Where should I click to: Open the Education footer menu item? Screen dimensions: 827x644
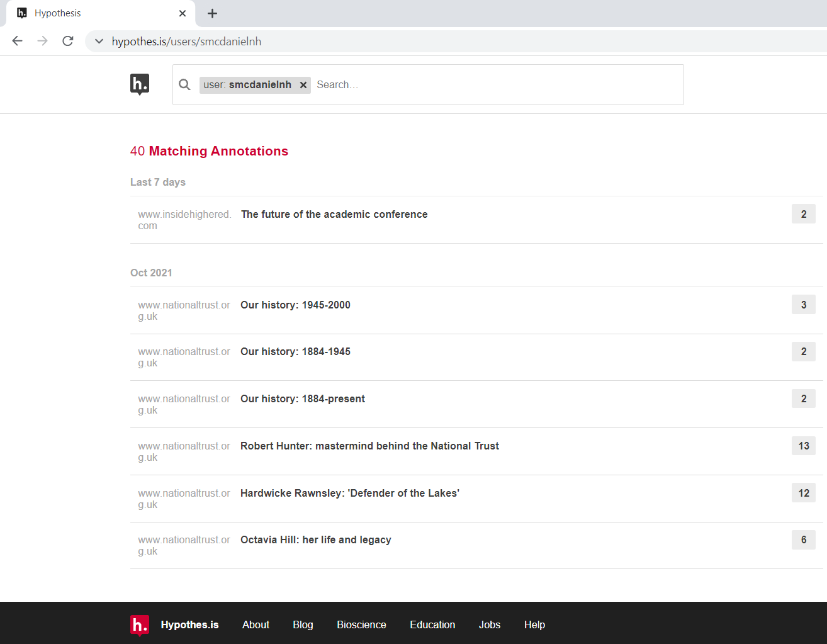[x=432, y=624]
